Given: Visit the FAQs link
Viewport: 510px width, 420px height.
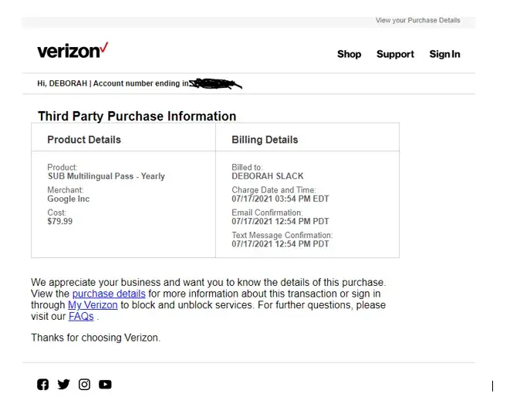Looking at the screenshot, I should point(81,317).
